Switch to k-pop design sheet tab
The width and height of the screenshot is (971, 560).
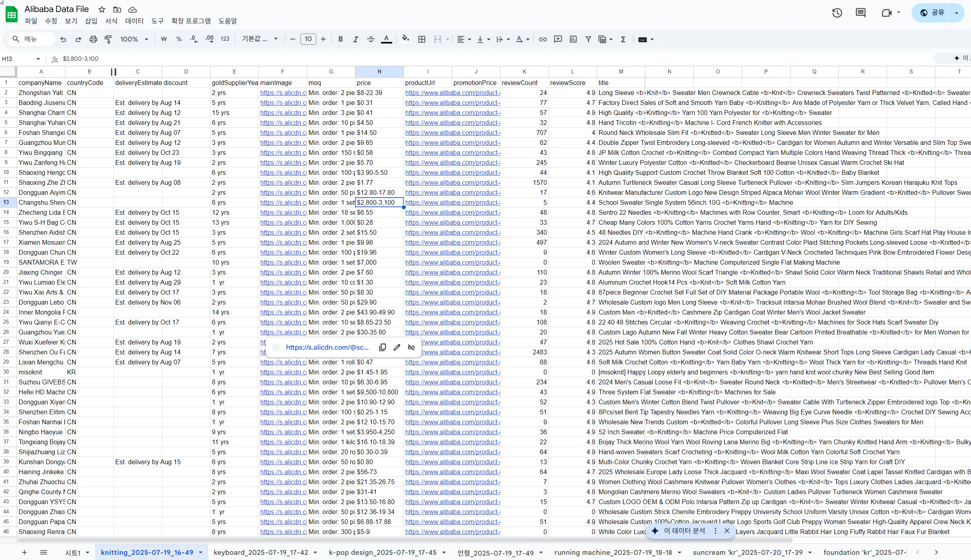pos(383,552)
